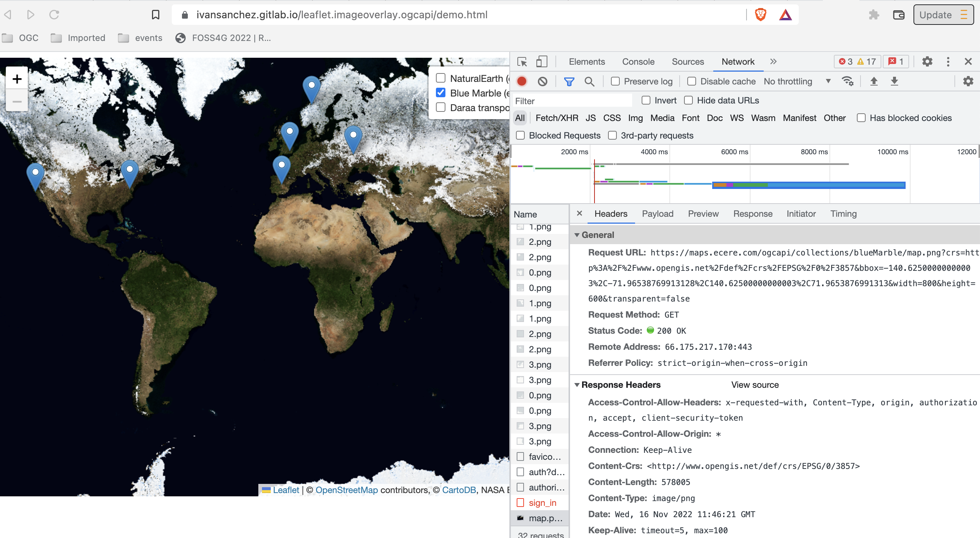Image resolution: width=980 pixels, height=538 pixels.
Task: Enable 3rd-party requests checkbox
Action: click(612, 136)
